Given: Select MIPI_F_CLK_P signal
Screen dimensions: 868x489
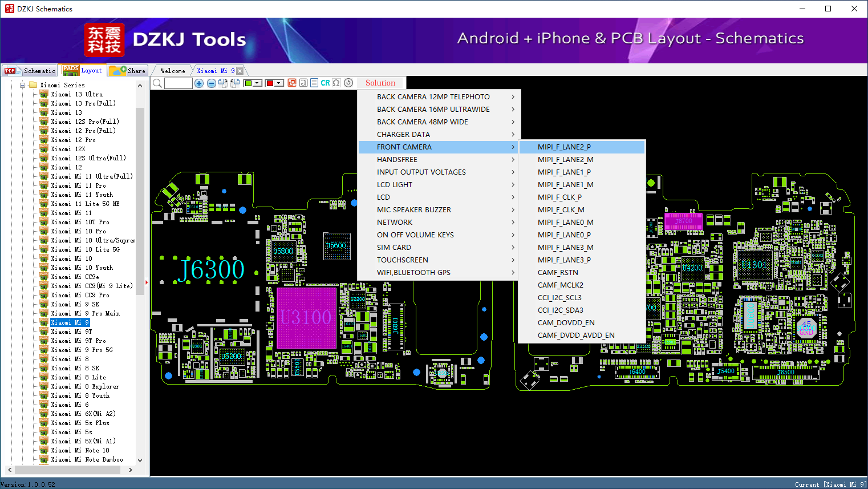Looking at the screenshot, I should 582,197.
